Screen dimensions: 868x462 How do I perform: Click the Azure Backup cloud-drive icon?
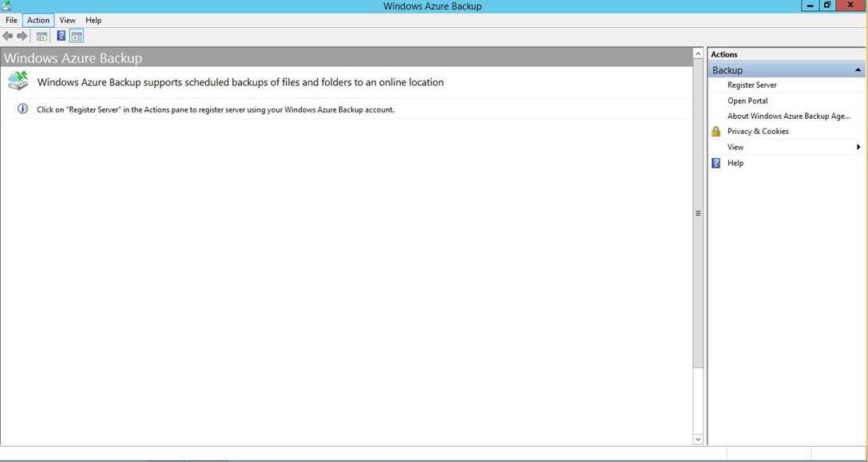tap(18, 81)
